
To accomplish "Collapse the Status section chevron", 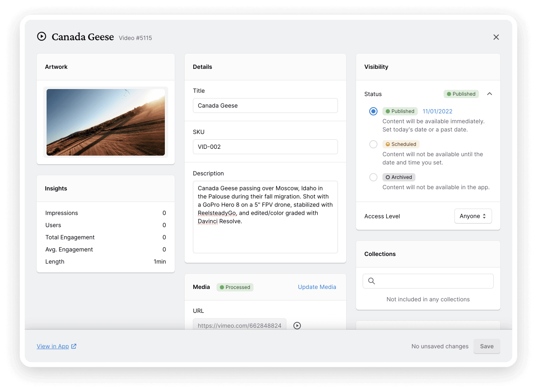I will click(x=490, y=94).
